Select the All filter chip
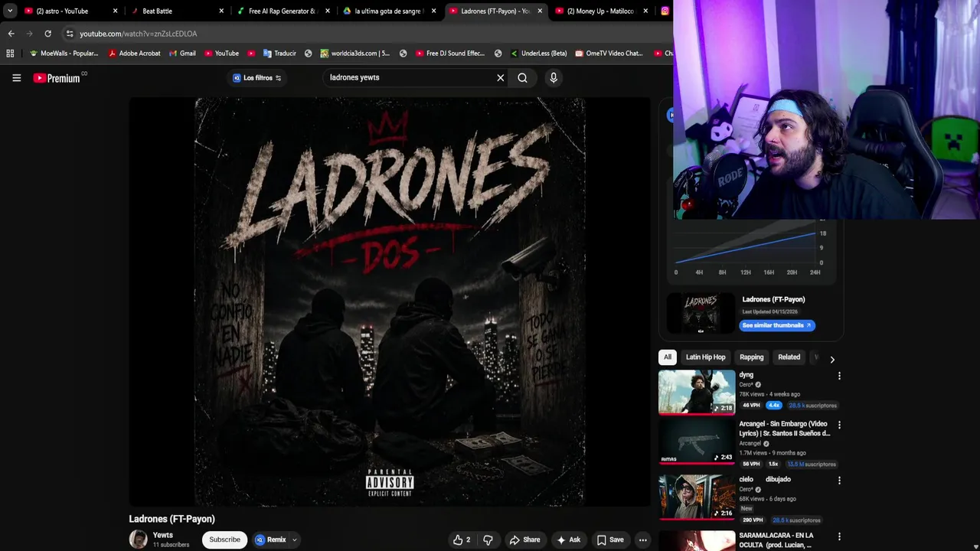 pyautogui.click(x=667, y=357)
